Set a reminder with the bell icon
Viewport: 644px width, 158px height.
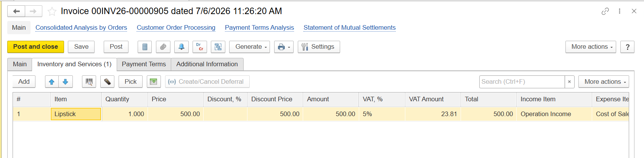coord(181,47)
